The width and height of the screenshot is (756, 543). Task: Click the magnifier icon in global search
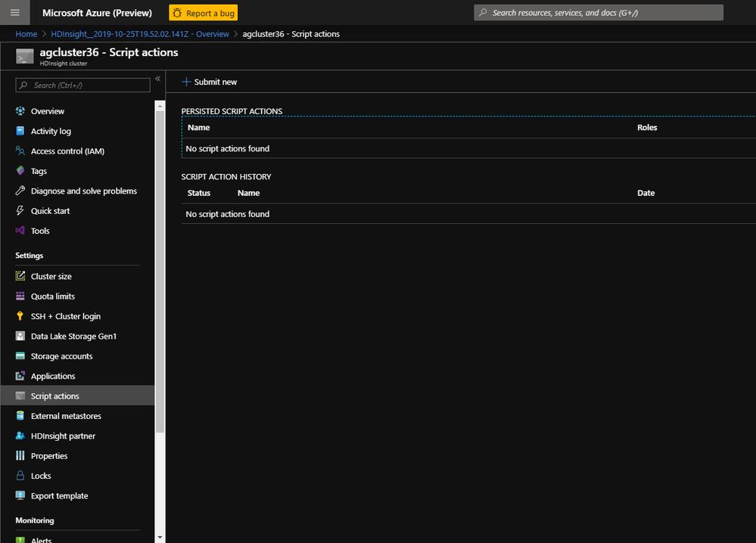tap(483, 13)
